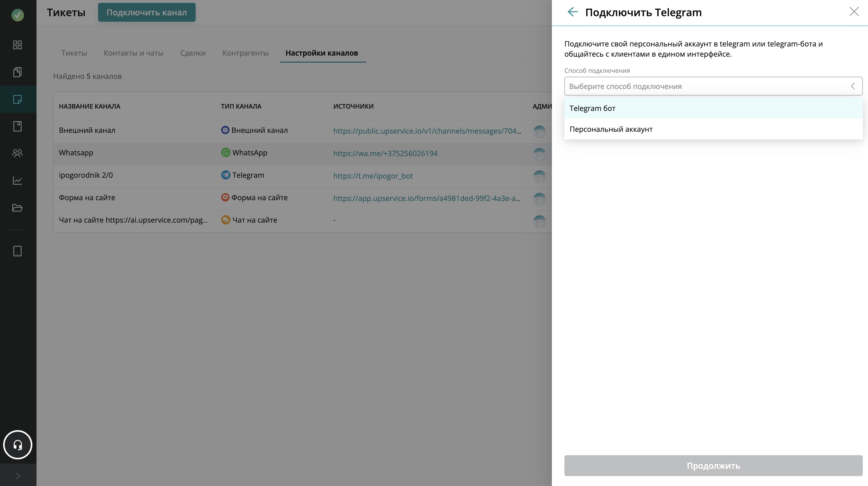Viewport: 868px width, 486px height.
Task: Click the Чат на сайте type icon
Action: (x=225, y=220)
